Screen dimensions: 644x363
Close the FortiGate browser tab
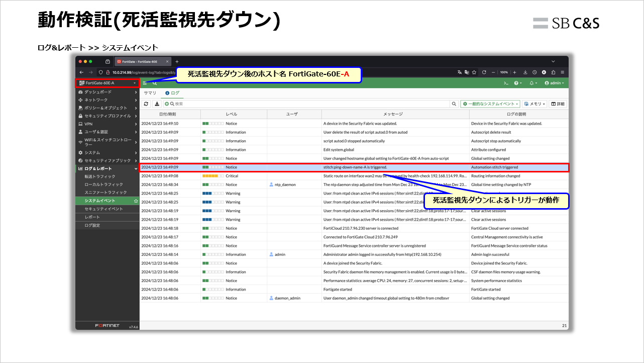[166, 61]
